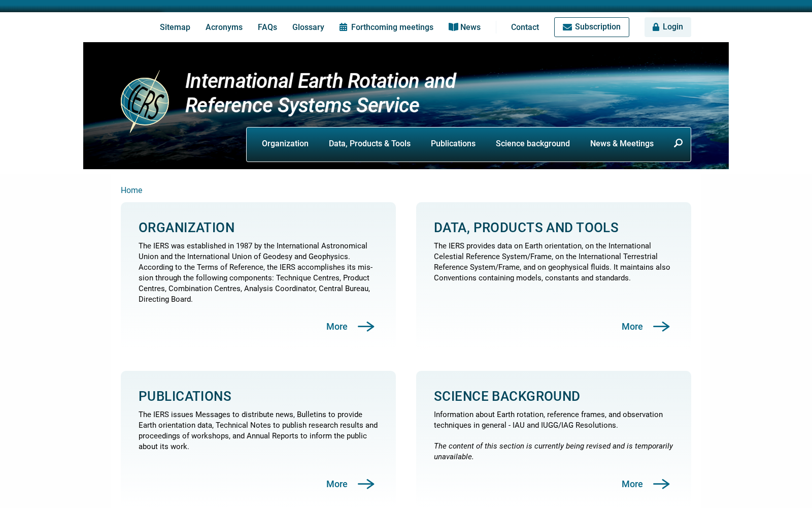This screenshot has width=812, height=508.
Task: Open the Organization menu
Action: pyautogui.click(x=285, y=144)
